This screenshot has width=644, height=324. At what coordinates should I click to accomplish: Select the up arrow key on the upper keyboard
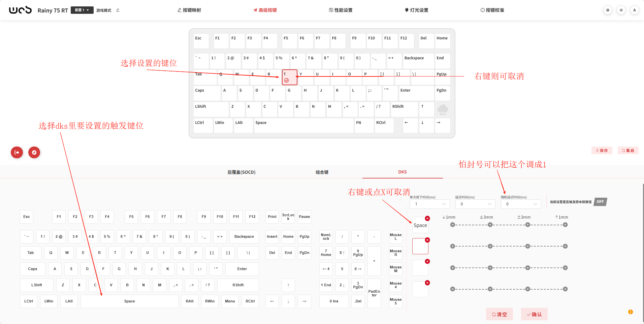[x=426, y=109]
